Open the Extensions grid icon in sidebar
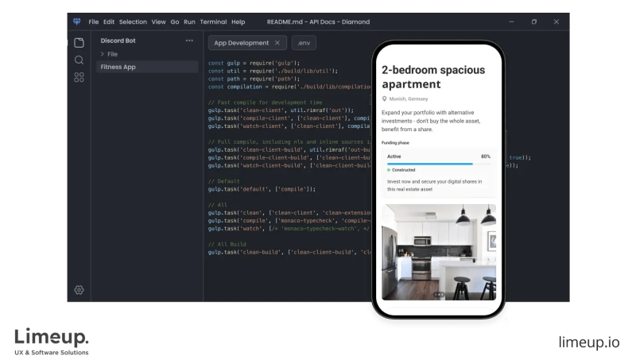 coord(79,77)
